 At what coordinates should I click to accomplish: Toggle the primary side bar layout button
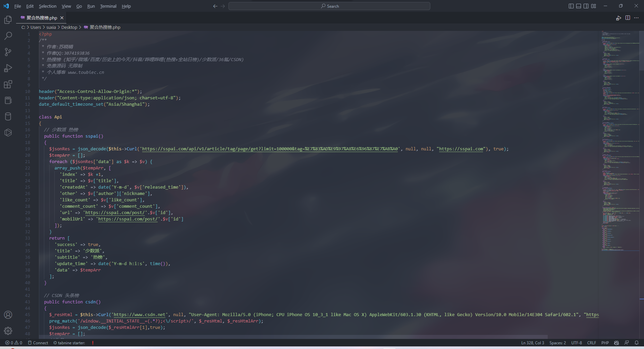(x=571, y=6)
